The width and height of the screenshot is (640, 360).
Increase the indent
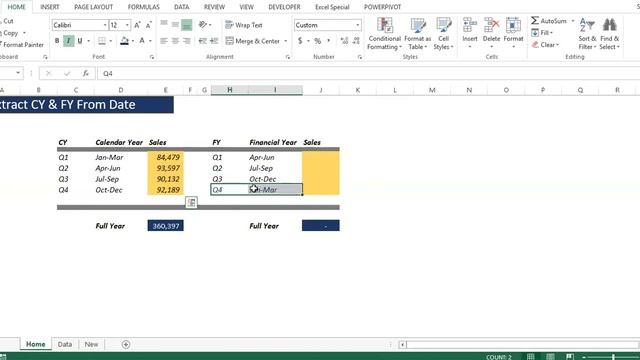click(213, 41)
